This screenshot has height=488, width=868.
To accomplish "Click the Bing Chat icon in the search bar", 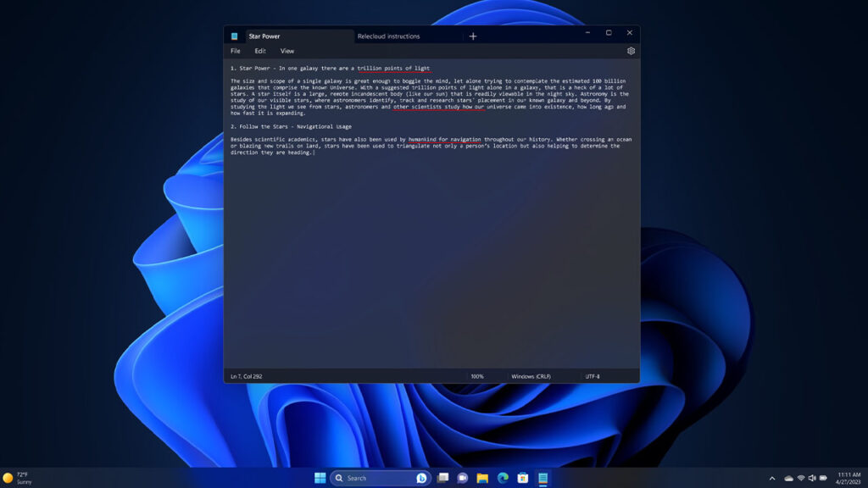I will pyautogui.click(x=421, y=477).
